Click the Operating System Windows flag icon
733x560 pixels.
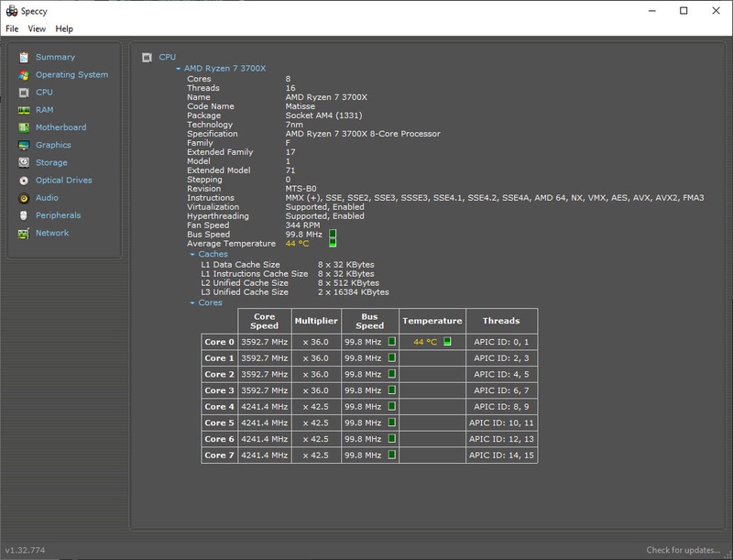coord(24,75)
